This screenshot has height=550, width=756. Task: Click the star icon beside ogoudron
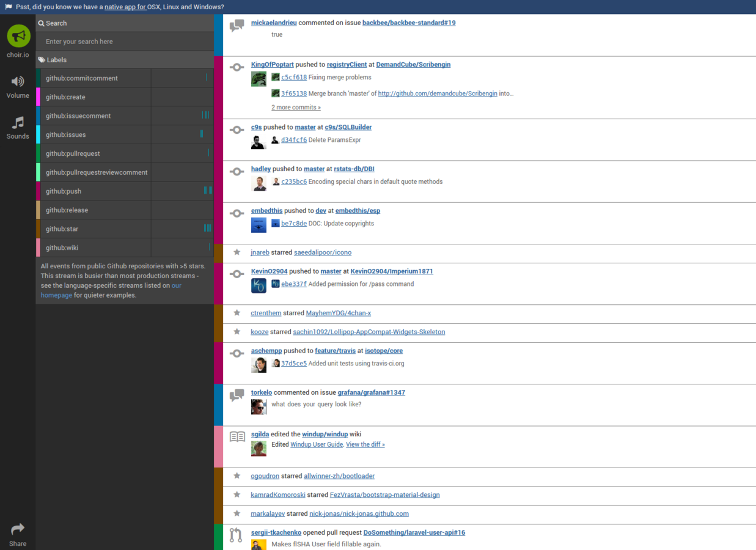click(x=237, y=475)
